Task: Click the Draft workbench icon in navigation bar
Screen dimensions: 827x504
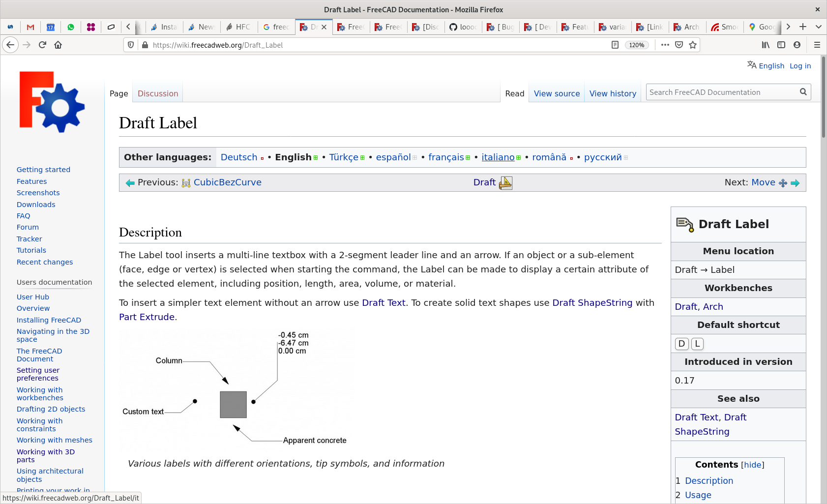Action: click(505, 182)
